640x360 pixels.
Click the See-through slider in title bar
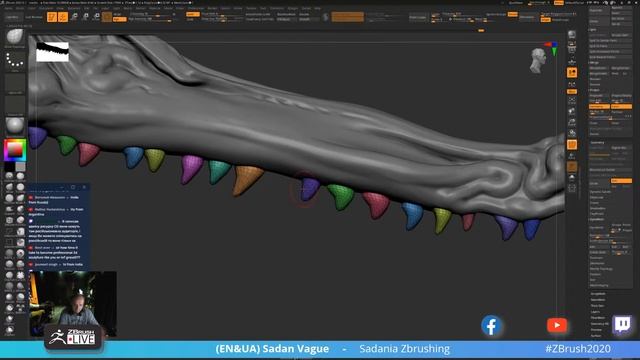(538, 3)
